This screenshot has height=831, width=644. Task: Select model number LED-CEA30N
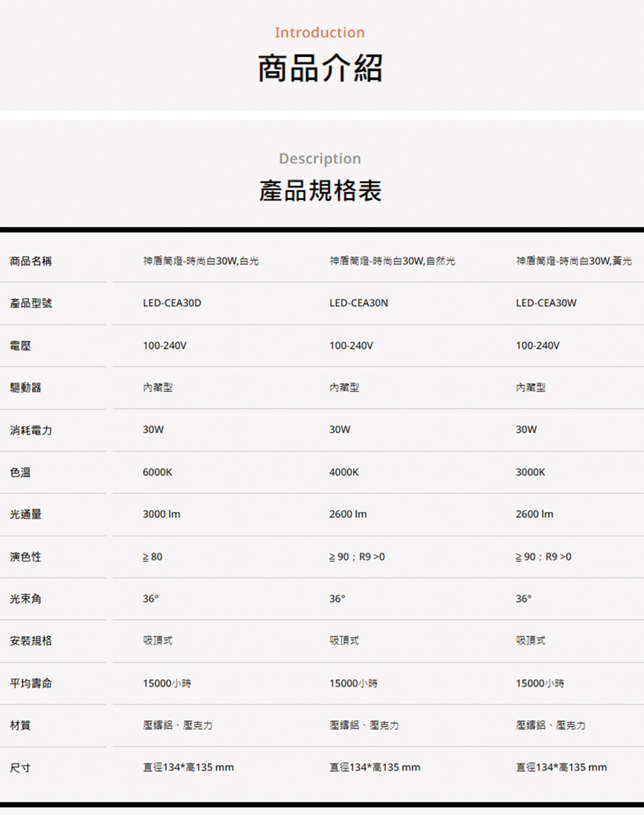point(359,303)
